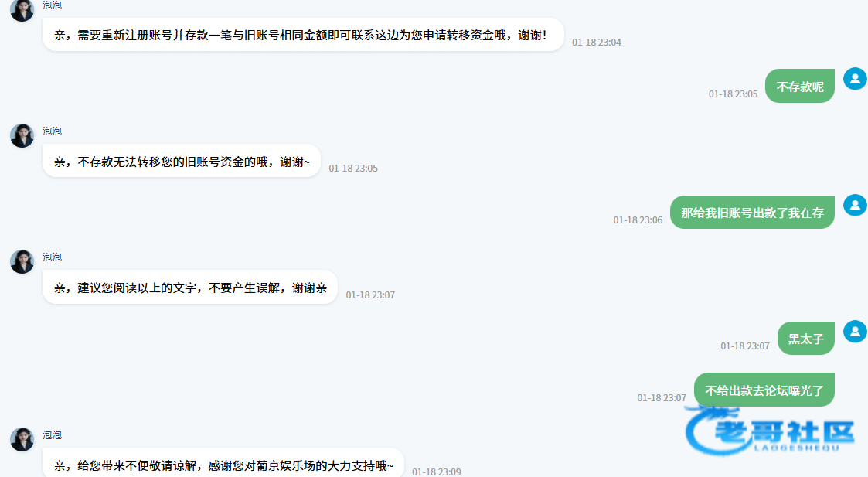
Task: Click 泡泡 avatar beside 建议您阅读 message
Action: coord(22,261)
